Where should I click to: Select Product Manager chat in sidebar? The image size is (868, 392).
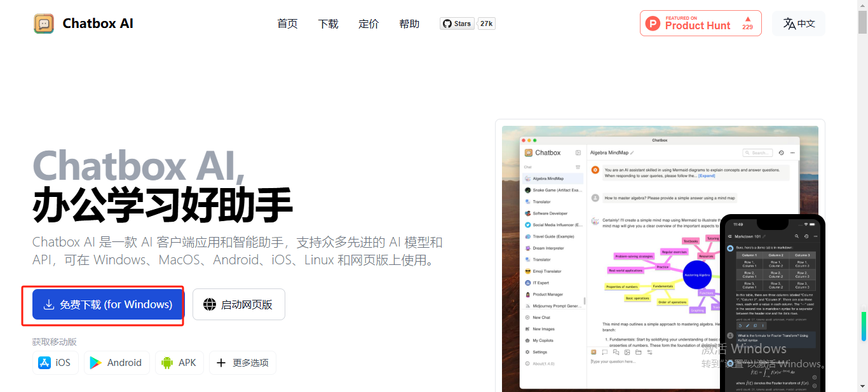click(553, 294)
